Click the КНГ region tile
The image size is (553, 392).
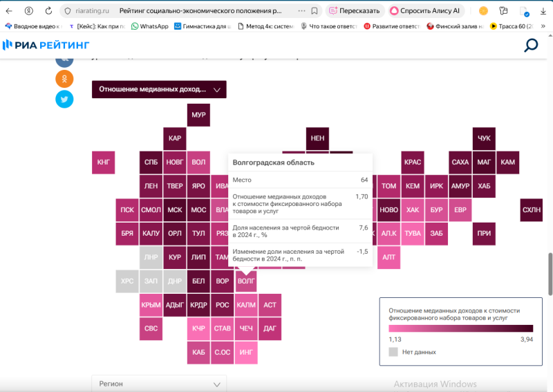pos(103,162)
